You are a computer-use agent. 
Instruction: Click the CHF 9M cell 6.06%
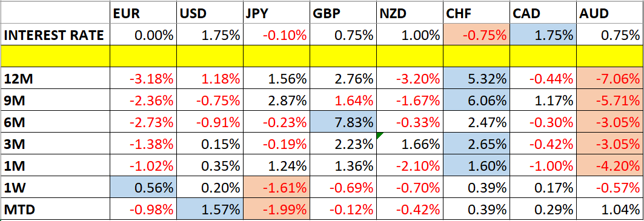pos(476,100)
